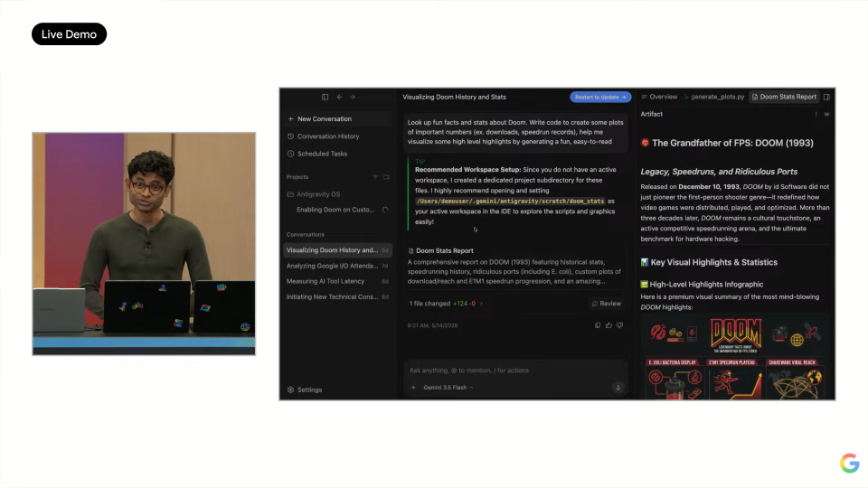The width and height of the screenshot is (868, 488).
Task: Click the doom_stats workspace path code
Action: tap(510, 201)
